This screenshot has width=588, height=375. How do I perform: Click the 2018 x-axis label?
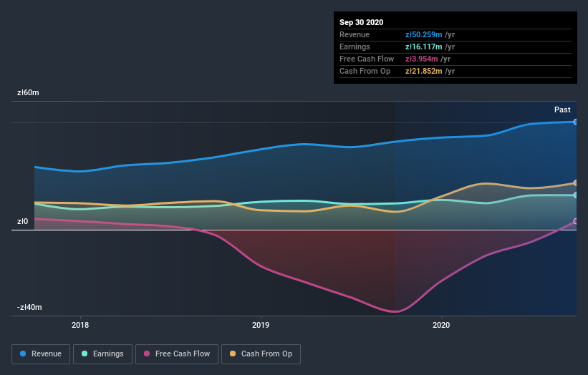80,325
